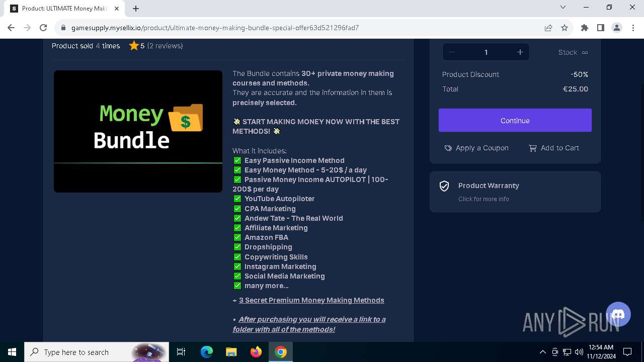Screen dimensions: 644x362
Task: Open Task View on the taskbar
Action: [181, 352]
